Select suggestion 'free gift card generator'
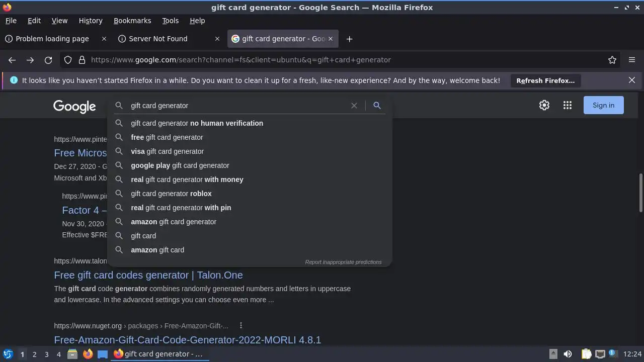 point(250,137)
